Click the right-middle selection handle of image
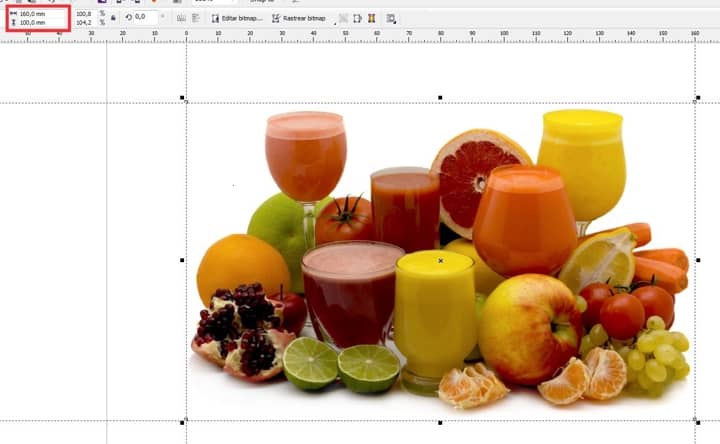720x444 pixels. [699, 260]
